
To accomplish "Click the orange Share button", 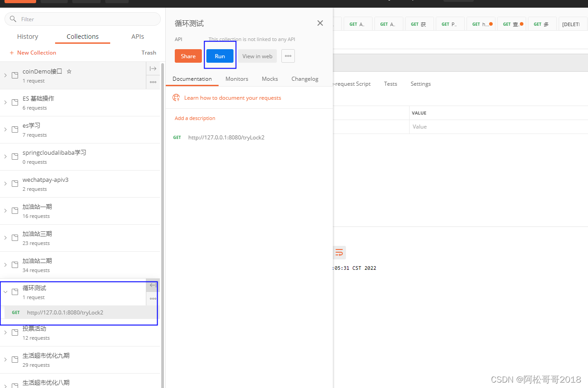I will pos(188,56).
